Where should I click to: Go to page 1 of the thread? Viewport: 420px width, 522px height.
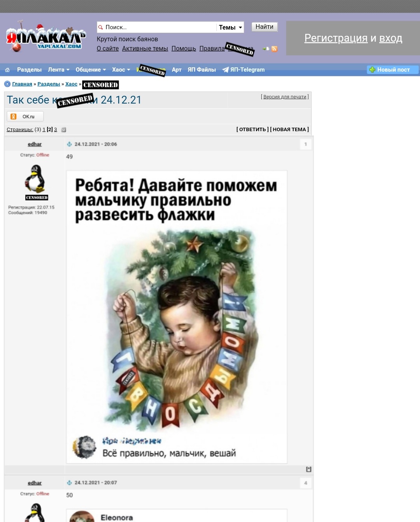pos(44,130)
